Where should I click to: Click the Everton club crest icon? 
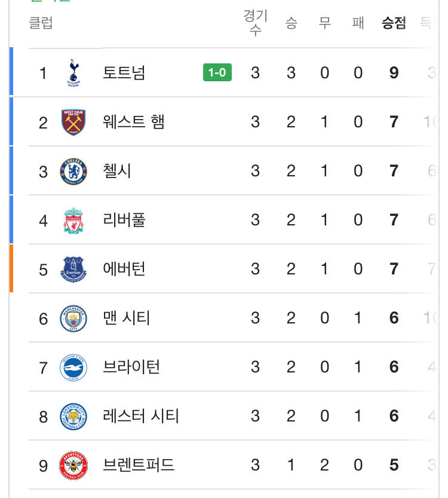click(x=73, y=269)
